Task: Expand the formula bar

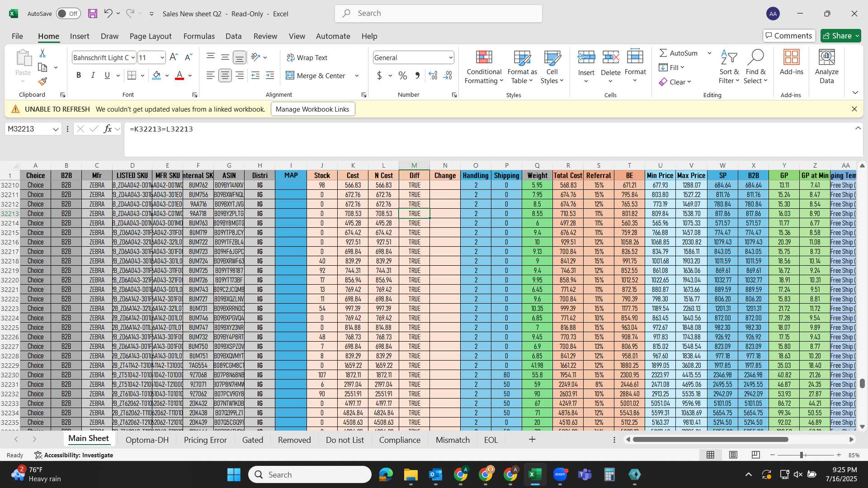Action: pos(858,128)
